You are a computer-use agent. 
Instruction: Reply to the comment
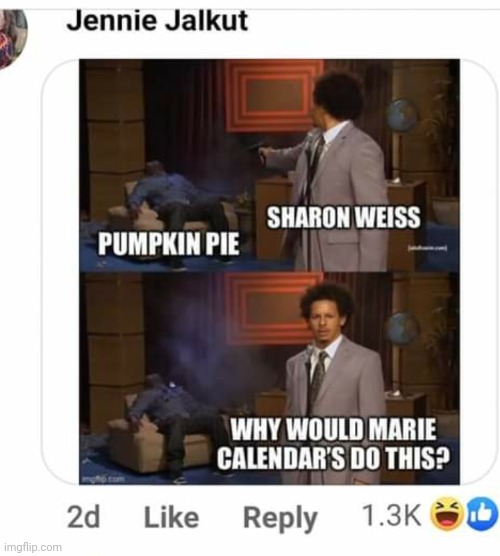click(x=280, y=519)
